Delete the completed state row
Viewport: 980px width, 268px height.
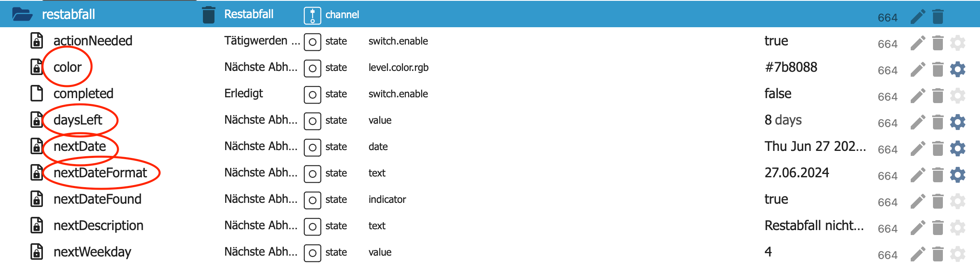[x=938, y=96]
